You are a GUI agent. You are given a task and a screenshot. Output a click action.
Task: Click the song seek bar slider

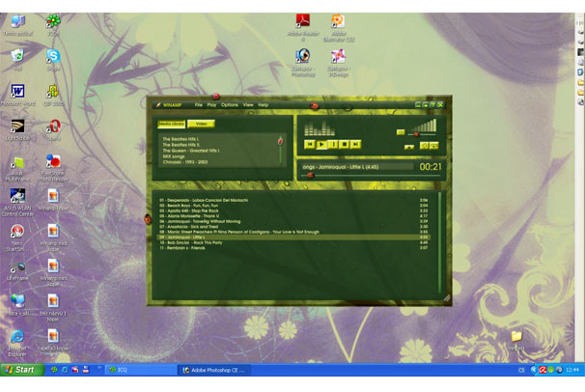[x=310, y=176]
